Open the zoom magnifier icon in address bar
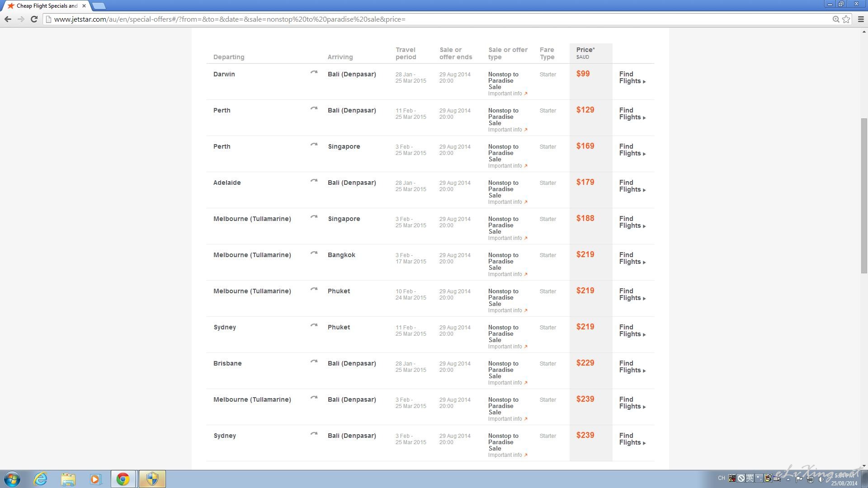 [x=836, y=19]
